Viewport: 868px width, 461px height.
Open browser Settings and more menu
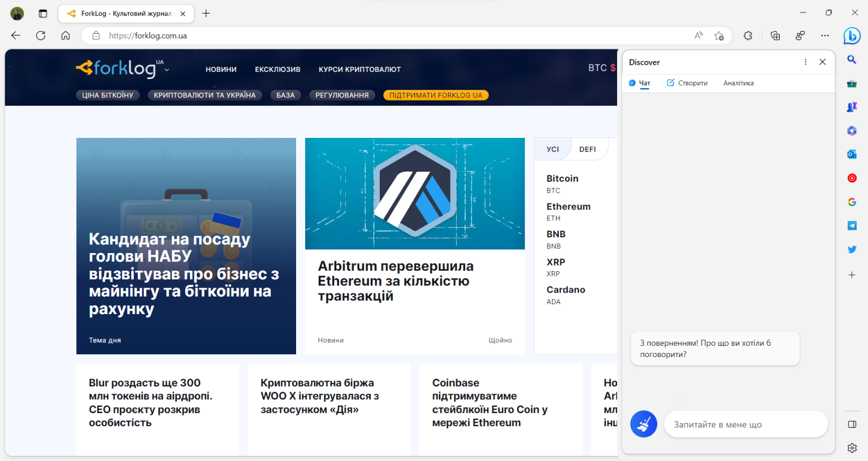coord(825,36)
